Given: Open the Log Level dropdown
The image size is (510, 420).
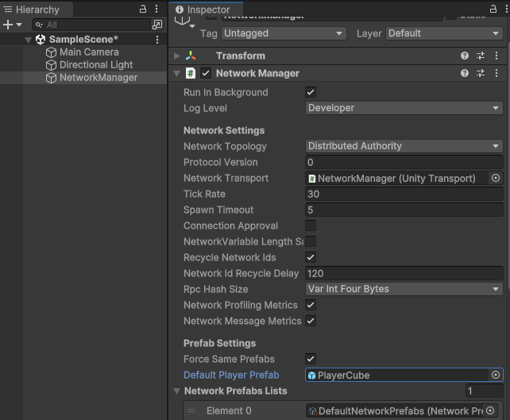Looking at the screenshot, I should pos(404,109).
